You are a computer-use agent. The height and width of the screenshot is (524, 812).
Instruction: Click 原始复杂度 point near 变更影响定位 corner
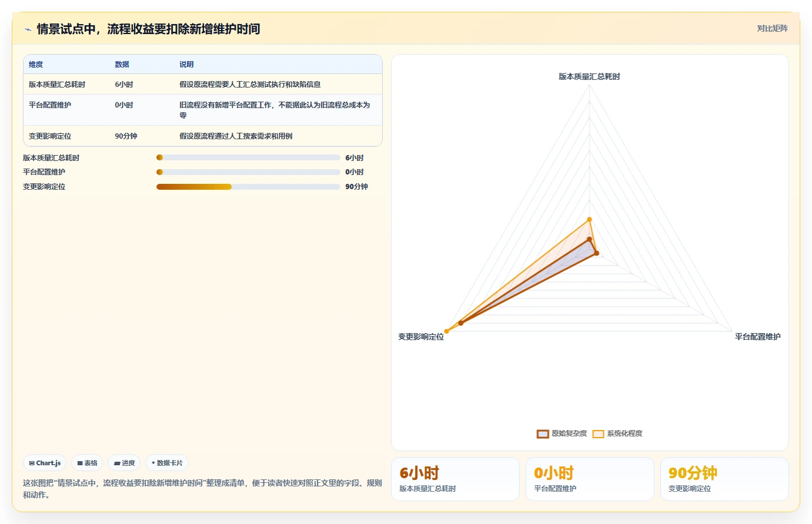click(x=460, y=323)
